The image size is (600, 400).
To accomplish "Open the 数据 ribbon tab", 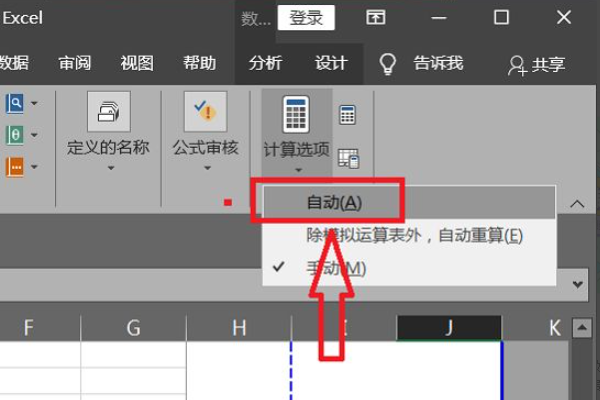I will tap(14, 63).
